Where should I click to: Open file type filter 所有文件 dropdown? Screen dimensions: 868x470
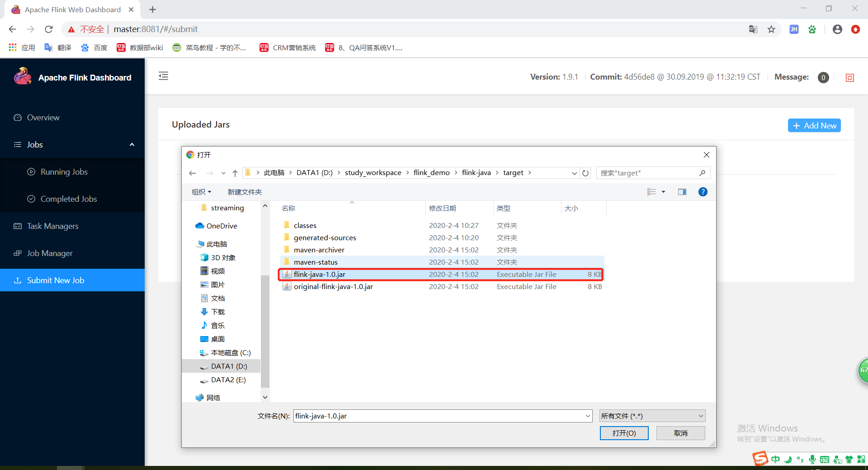(652, 416)
